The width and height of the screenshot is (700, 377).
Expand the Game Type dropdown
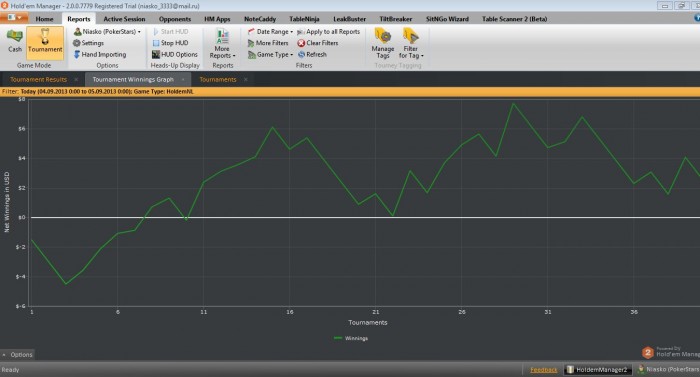pyautogui.click(x=271, y=54)
